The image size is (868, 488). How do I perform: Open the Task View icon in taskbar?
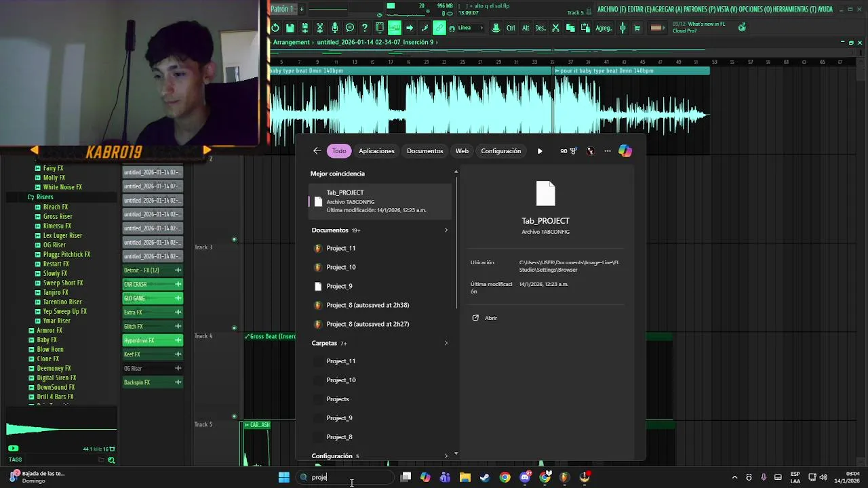[x=406, y=477]
